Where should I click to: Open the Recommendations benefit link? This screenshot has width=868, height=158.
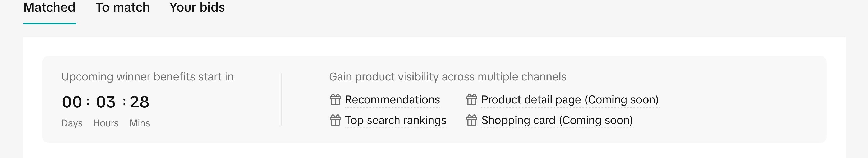[x=392, y=100]
